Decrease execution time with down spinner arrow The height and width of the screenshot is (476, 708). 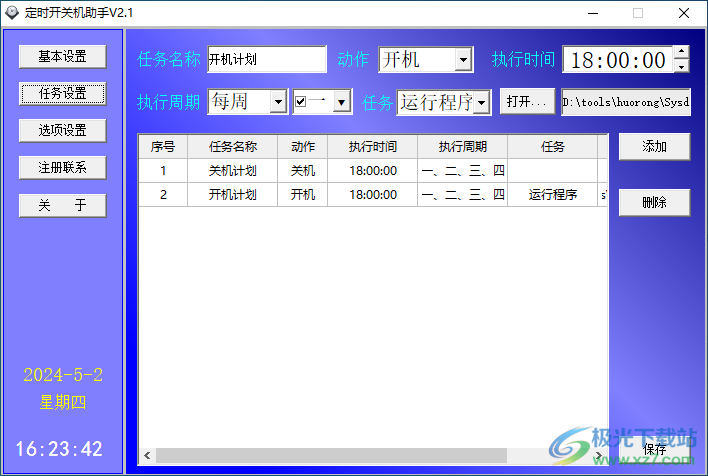click(x=681, y=66)
